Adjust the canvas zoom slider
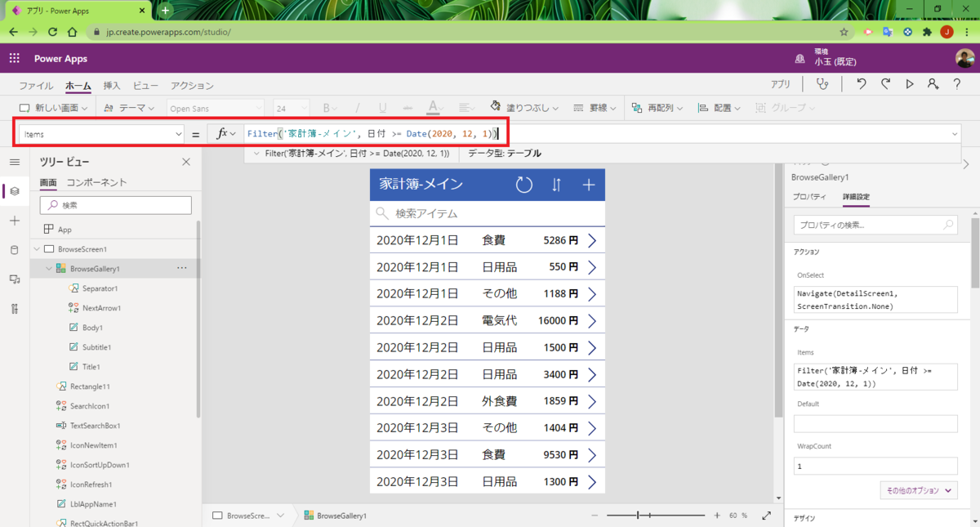The width and height of the screenshot is (980, 527). (656, 516)
